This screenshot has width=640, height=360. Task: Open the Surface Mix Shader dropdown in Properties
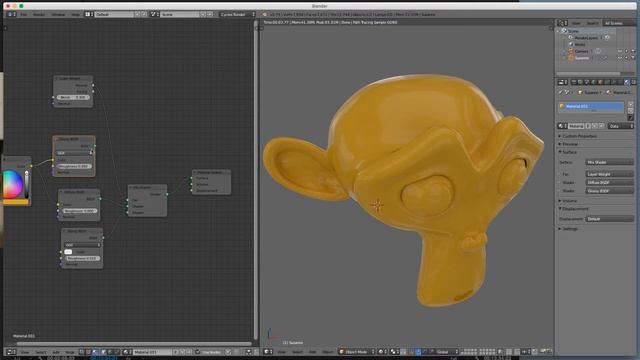(609, 162)
